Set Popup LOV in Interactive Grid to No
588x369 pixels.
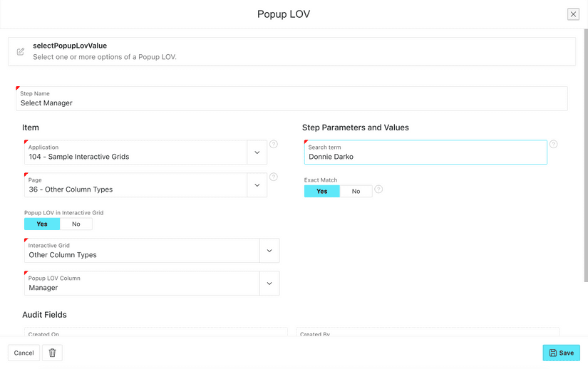click(x=76, y=224)
